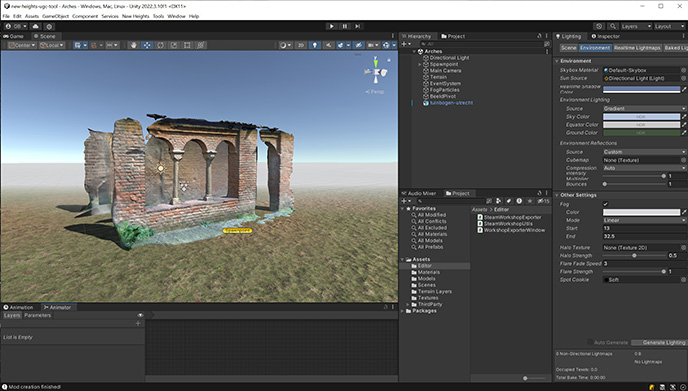Open the Ground Color swatch
This screenshot has height=391, width=688.
coord(641,133)
